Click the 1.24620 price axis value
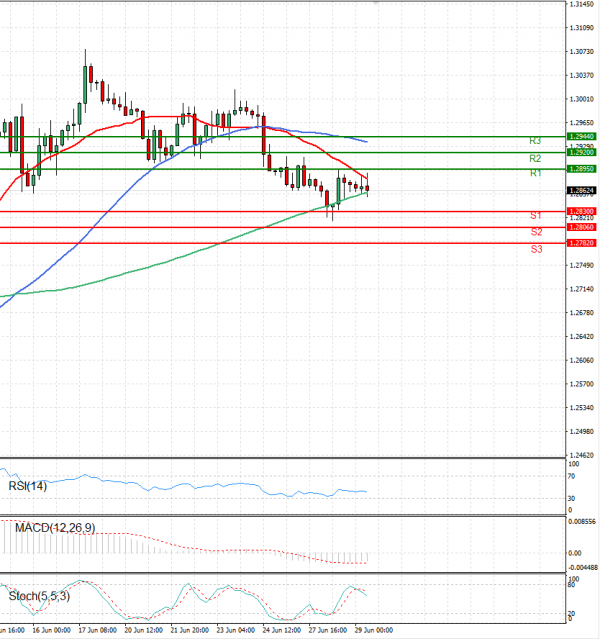The height and width of the screenshot is (639, 600). pos(582,455)
